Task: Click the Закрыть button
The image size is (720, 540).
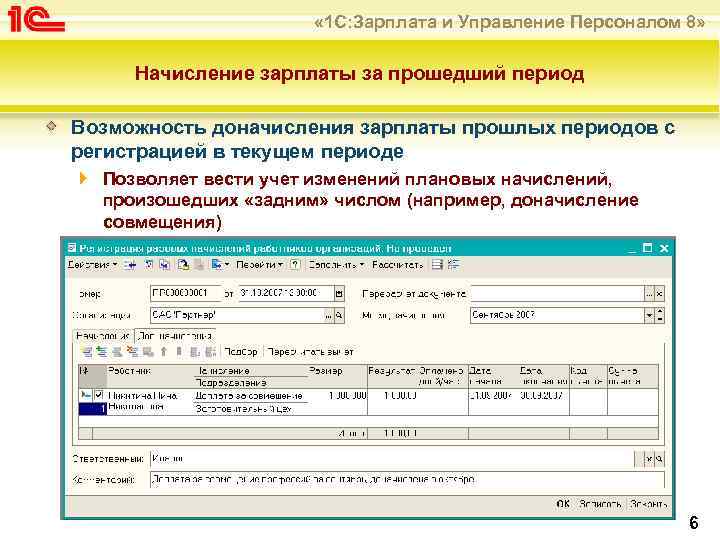Action: 648,504
